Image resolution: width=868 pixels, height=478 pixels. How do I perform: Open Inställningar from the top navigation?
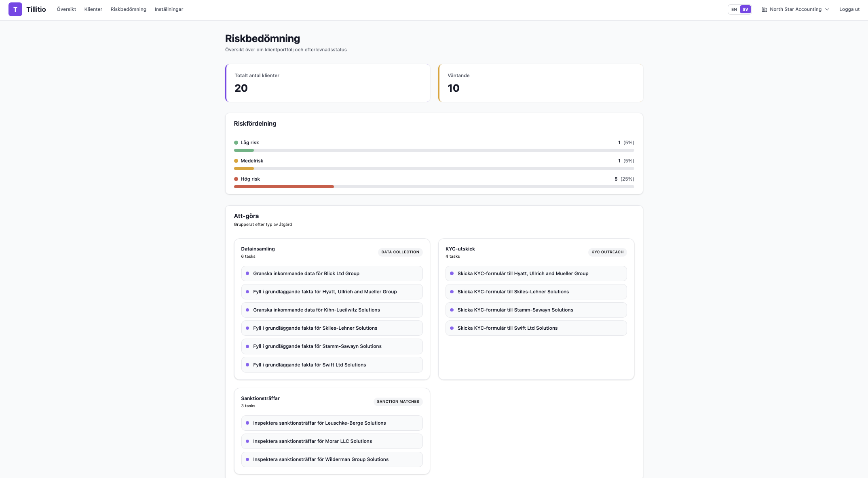(x=169, y=9)
